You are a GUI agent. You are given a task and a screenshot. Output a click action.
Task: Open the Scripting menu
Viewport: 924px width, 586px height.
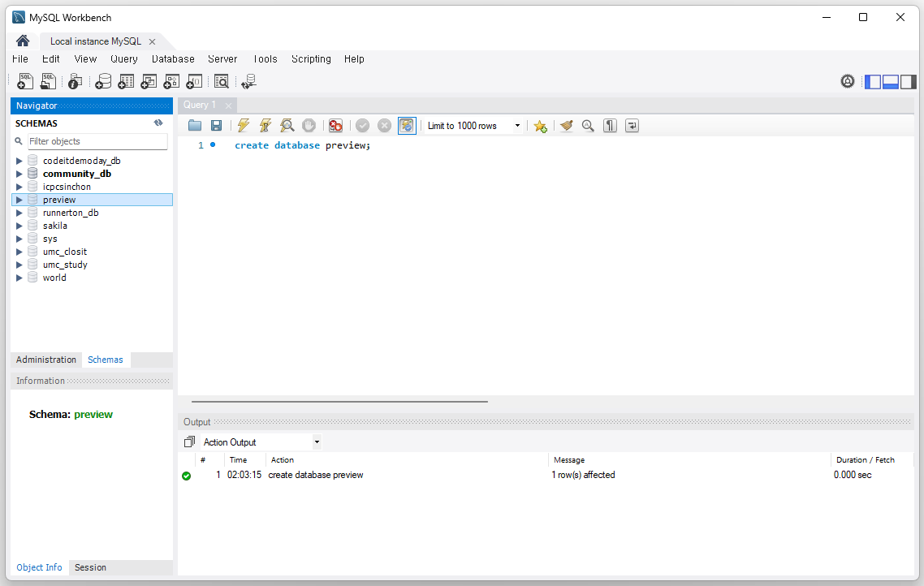(311, 59)
